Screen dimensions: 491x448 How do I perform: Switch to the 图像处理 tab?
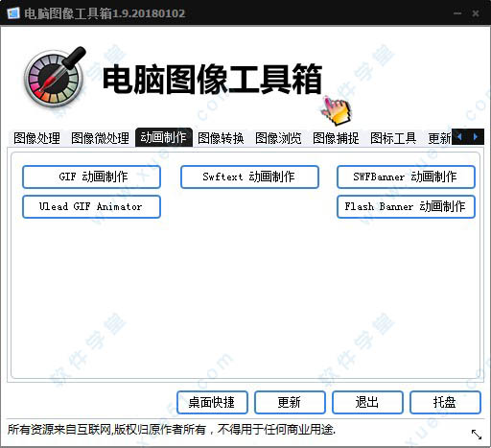tap(36, 138)
